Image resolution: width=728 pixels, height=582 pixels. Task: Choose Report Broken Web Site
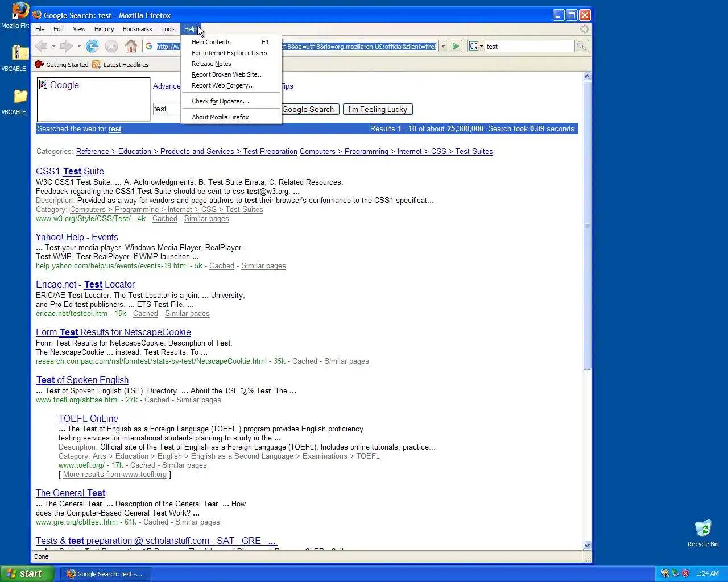point(231,74)
